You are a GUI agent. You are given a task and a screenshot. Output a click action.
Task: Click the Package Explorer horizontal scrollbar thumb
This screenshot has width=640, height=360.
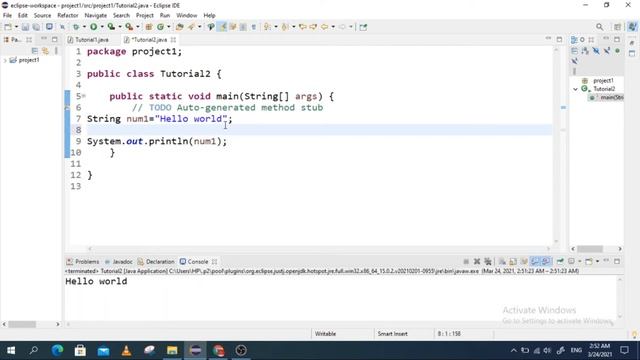[22, 324]
